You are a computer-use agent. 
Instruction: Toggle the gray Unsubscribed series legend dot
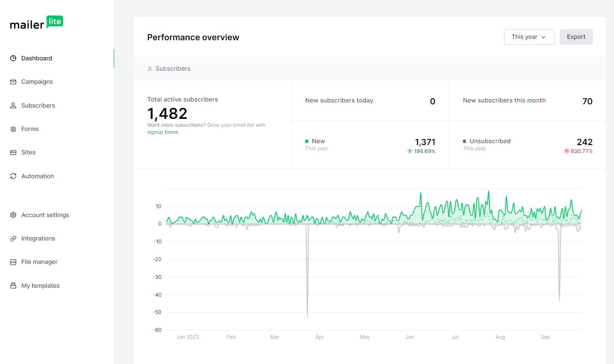[465, 141]
